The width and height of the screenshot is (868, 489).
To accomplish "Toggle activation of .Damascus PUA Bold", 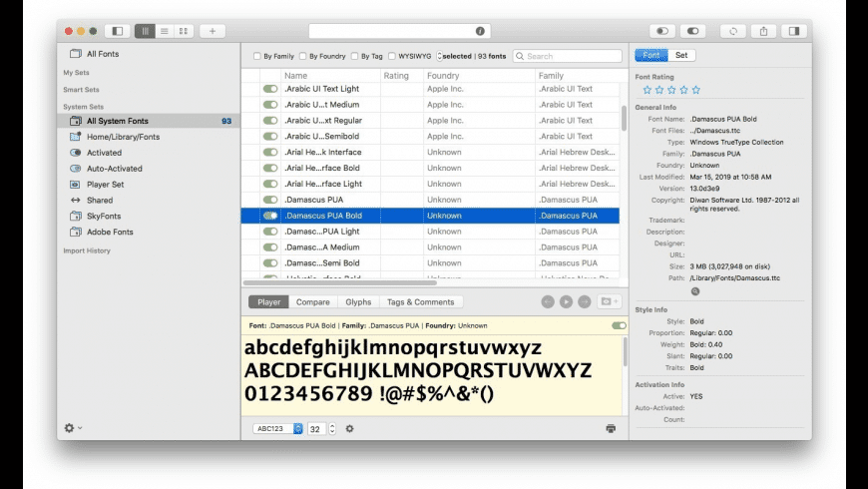I will point(270,216).
